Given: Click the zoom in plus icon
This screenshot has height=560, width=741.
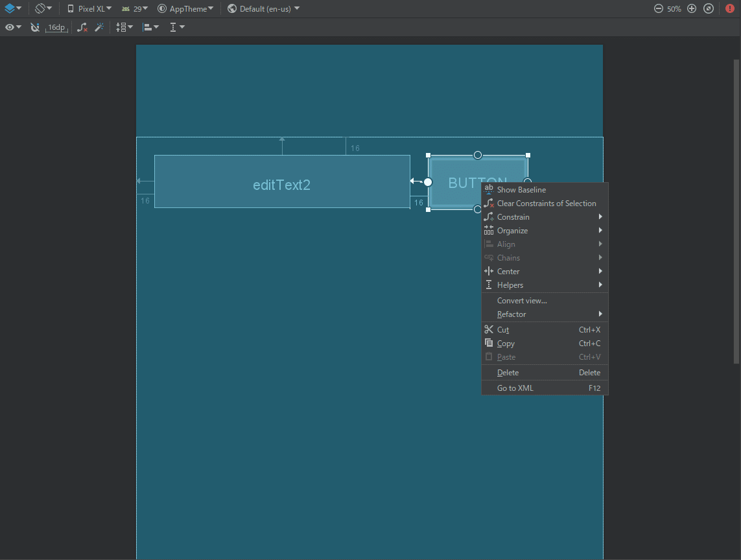Looking at the screenshot, I should click(x=691, y=8).
